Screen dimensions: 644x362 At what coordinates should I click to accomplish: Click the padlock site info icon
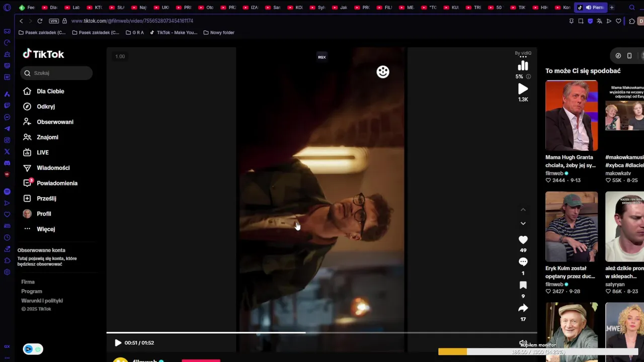[64, 21]
